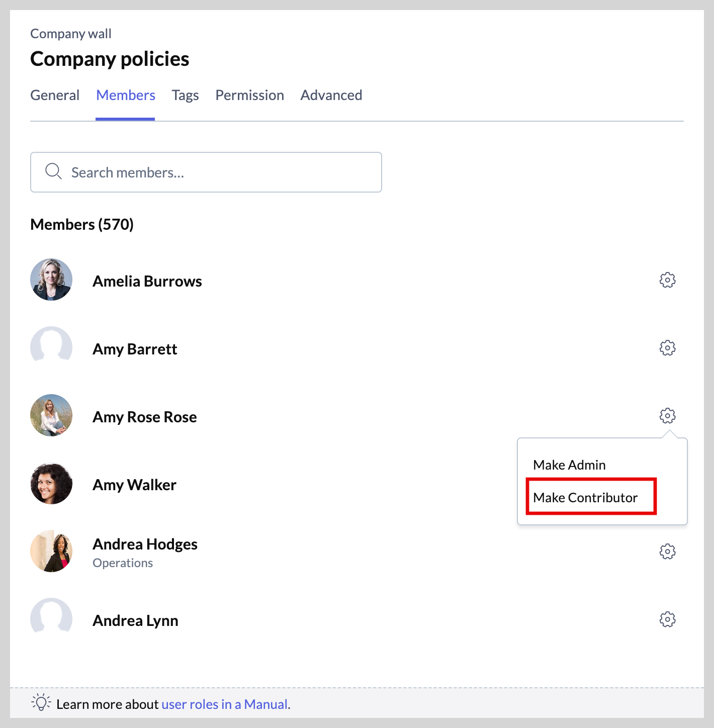
Task: Open the Tags tab
Action: point(185,96)
